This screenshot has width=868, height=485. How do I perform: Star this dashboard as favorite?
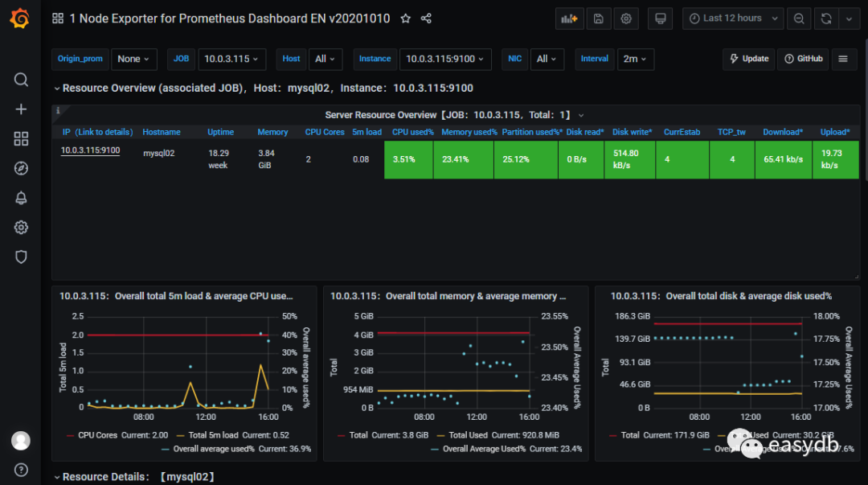[406, 18]
